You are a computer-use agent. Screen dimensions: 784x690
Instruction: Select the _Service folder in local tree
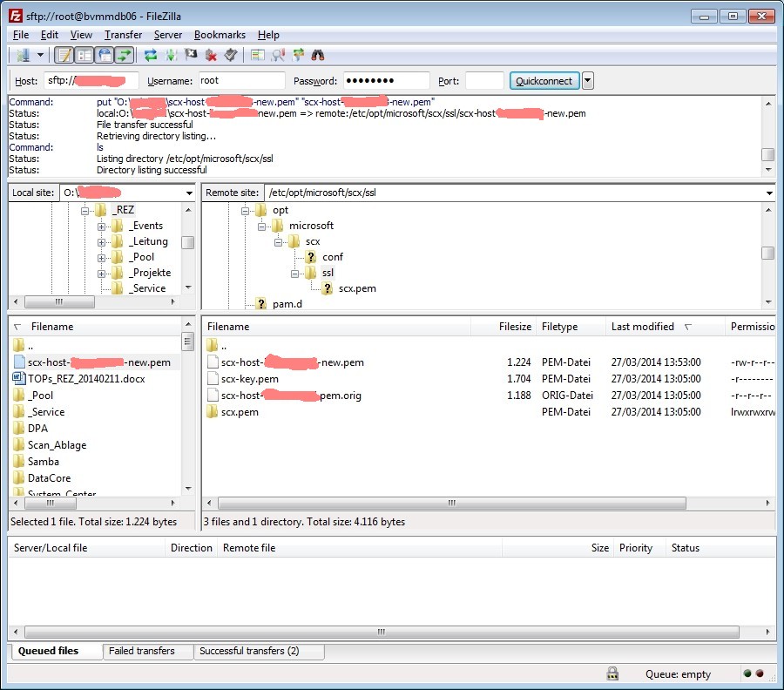(148, 288)
